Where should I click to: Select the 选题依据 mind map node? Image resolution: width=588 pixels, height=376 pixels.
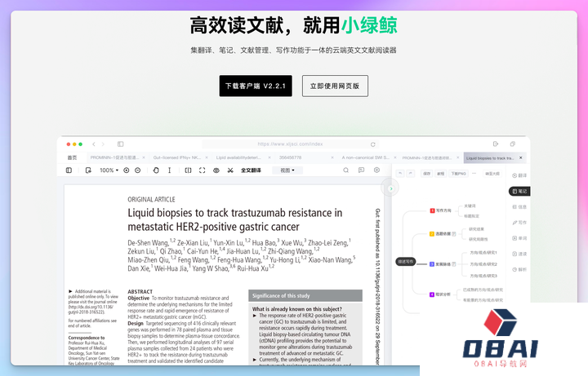[440, 234]
